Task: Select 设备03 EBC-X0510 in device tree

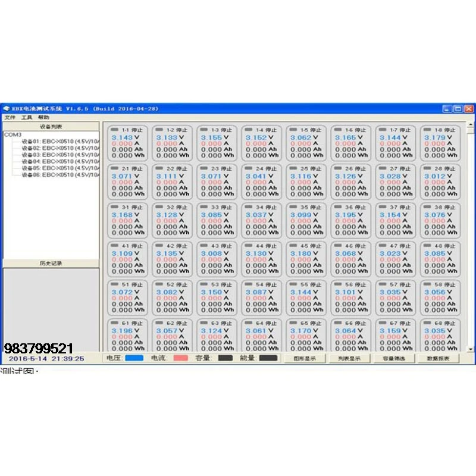Action: point(61,155)
